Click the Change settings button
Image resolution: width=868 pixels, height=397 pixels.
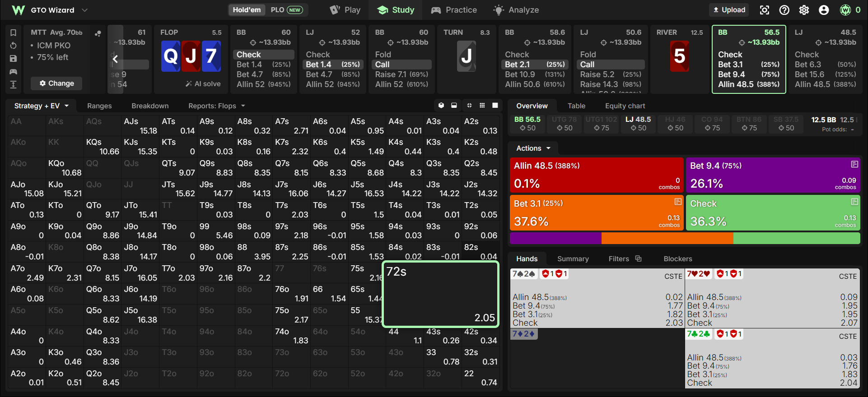(x=56, y=83)
